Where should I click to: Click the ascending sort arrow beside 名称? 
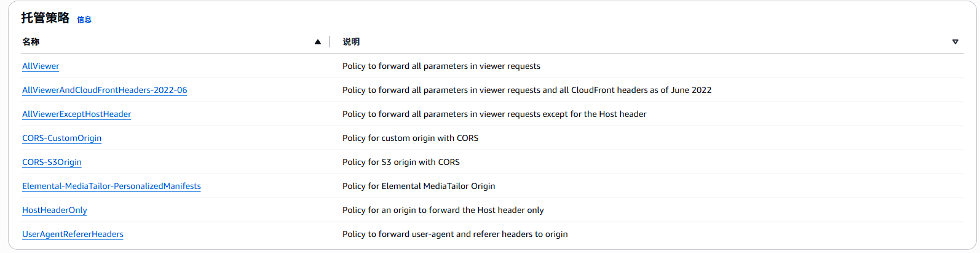[x=318, y=42]
